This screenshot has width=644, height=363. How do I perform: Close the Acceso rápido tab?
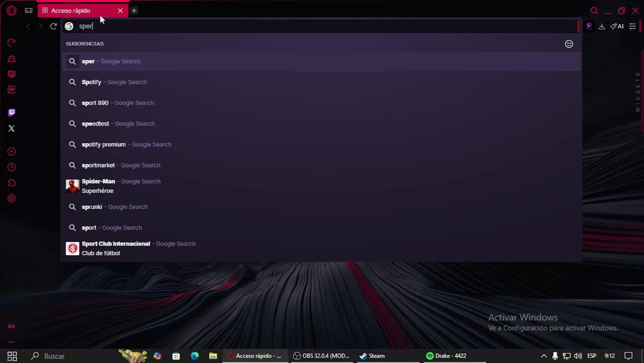coord(120,11)
